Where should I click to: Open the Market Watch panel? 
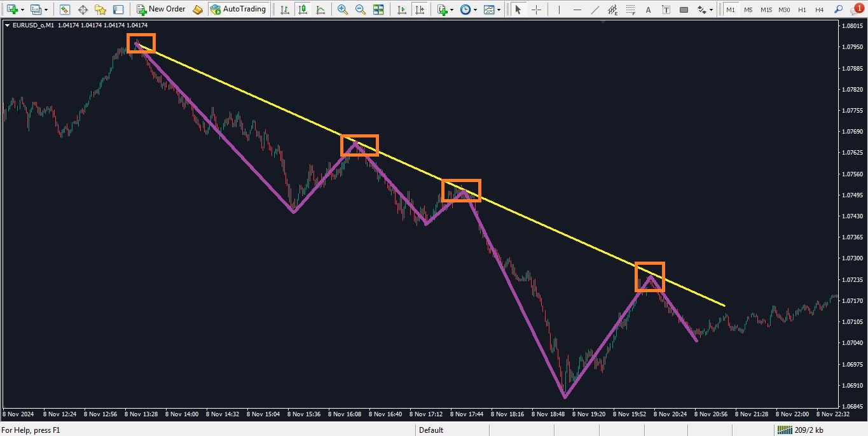(65, 10)
